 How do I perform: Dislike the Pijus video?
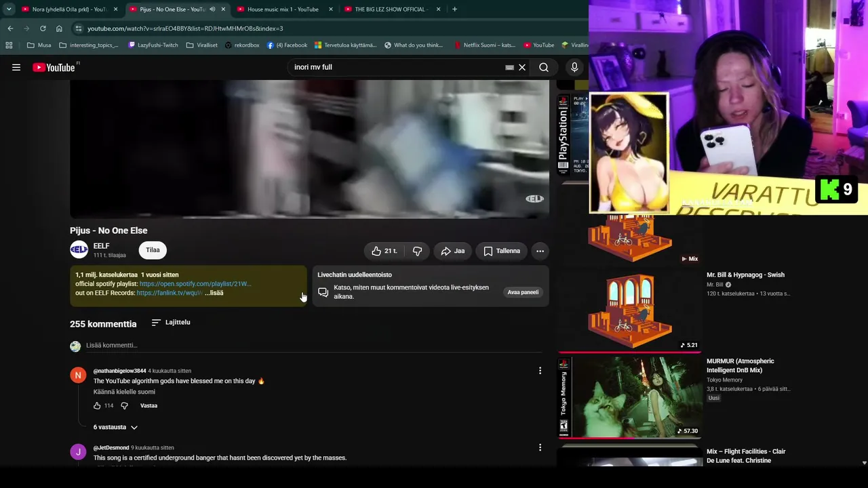click(417, 251)
